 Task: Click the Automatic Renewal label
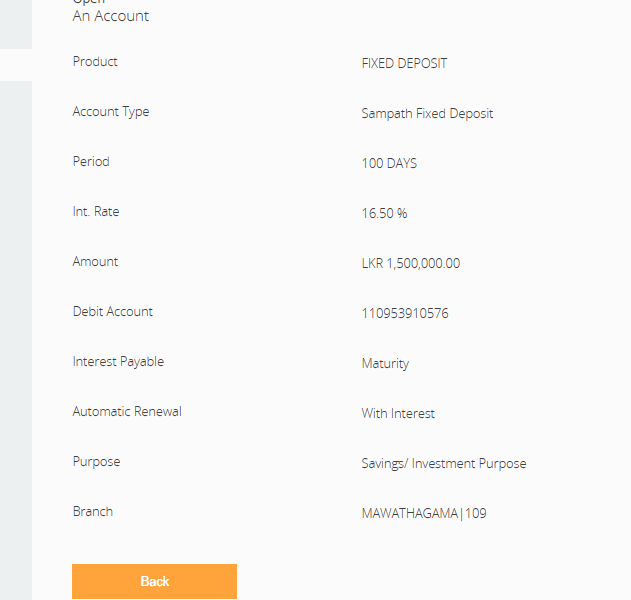pos(127,412)
